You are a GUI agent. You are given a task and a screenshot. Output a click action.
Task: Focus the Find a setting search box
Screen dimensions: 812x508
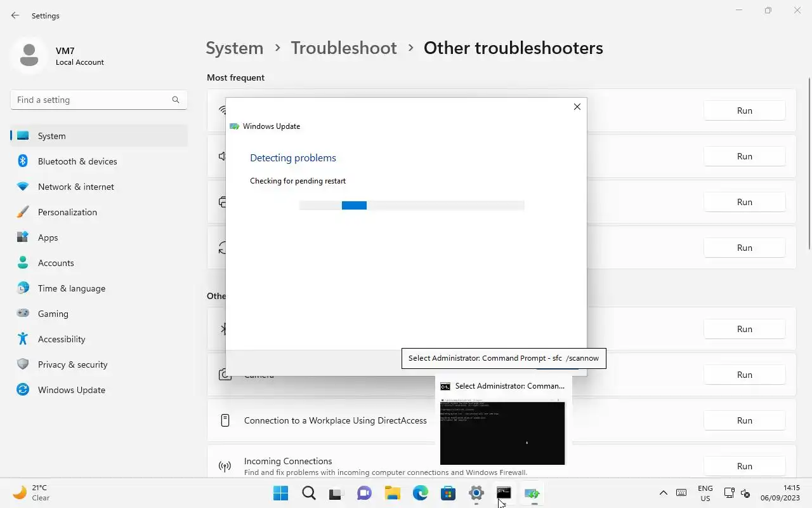(98, 100)
